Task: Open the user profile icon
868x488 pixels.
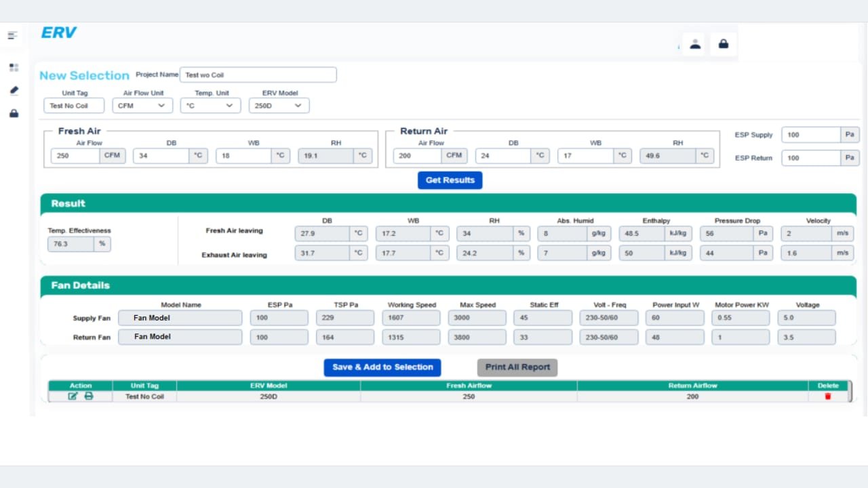Action: pos(695,44)
